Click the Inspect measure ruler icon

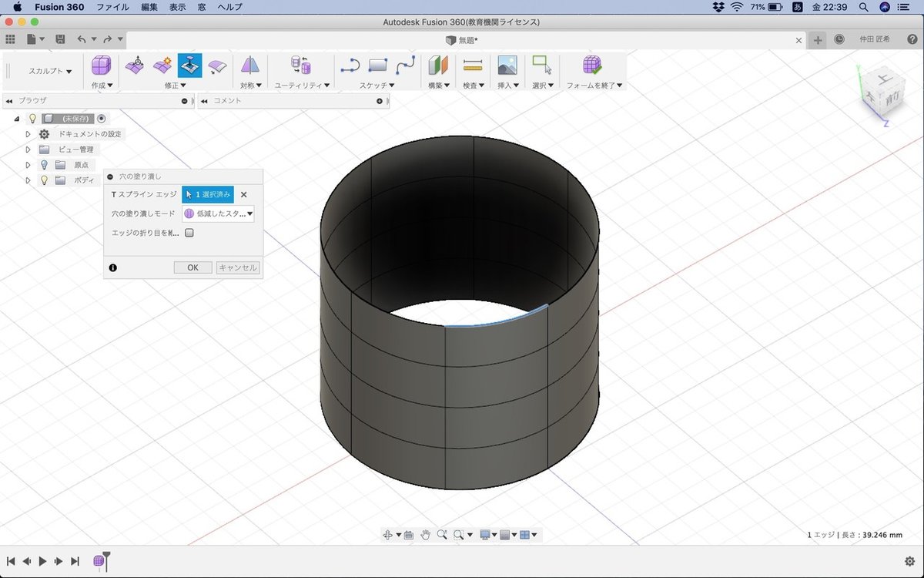[x=473, y=66]
